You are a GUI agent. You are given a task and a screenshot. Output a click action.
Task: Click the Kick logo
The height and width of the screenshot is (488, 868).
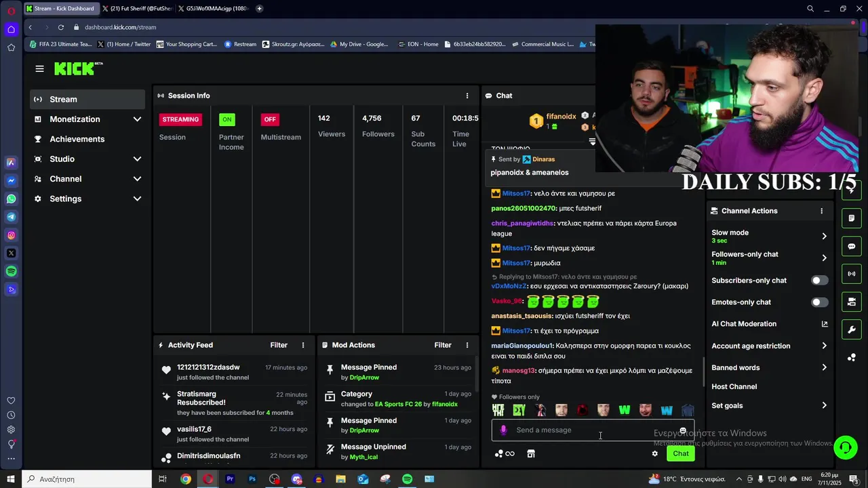pos(78,68)
